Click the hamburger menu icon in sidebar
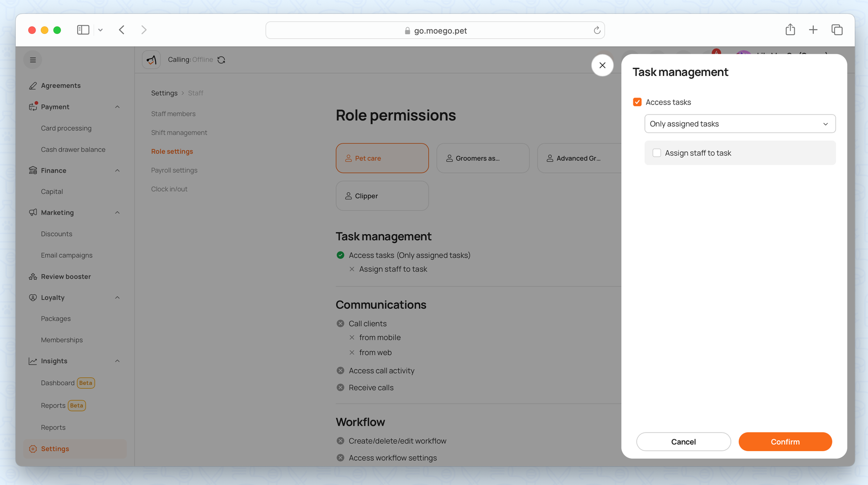868x485 pixels. [x=33, y=60]
